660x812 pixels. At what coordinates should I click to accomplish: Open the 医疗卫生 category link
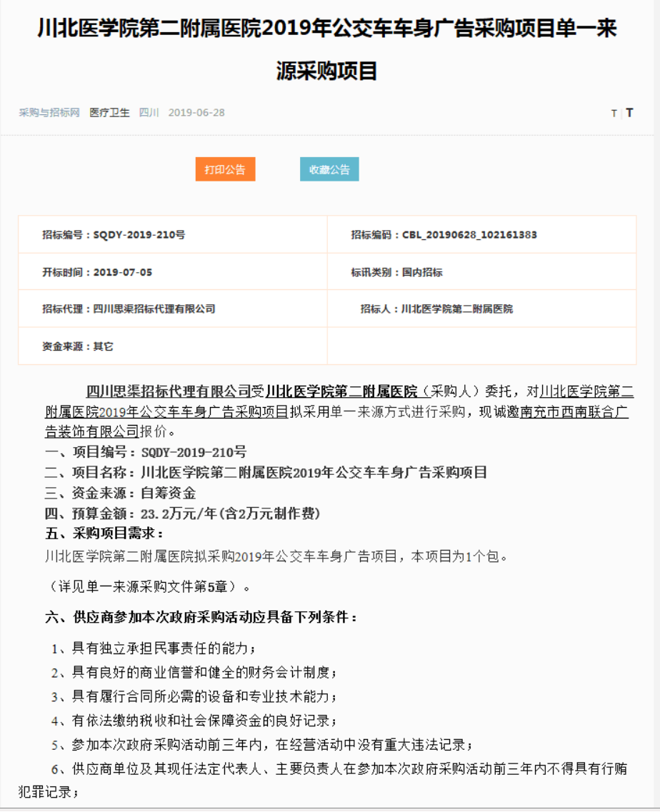109,112
